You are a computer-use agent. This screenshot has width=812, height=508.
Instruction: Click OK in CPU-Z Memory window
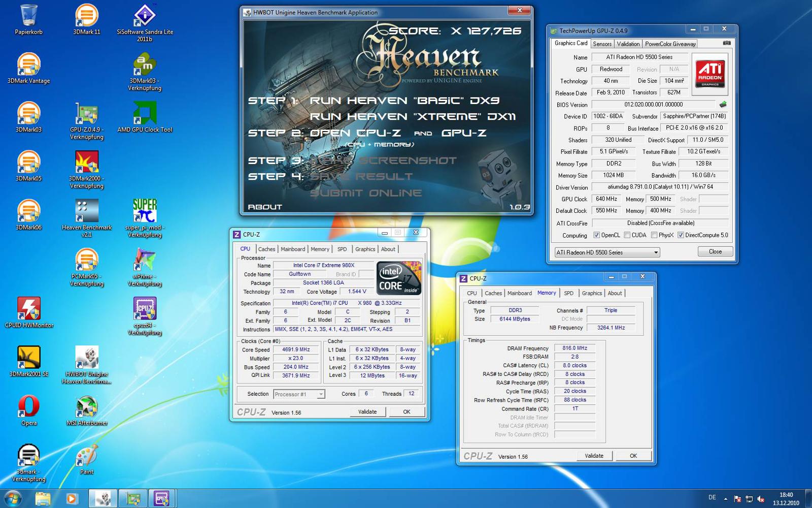pyautogui.click(x=633, y=456)
